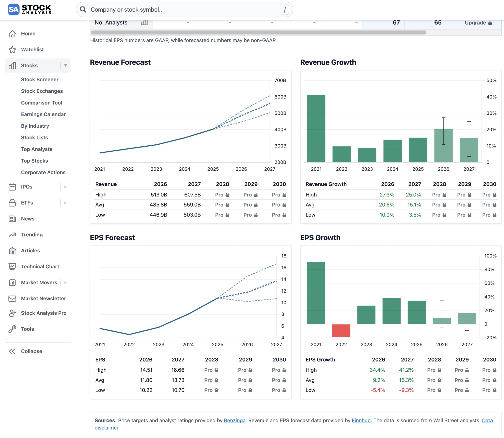Click the News icon in the sidebar
This screenshot has width=504, height=438.
click(13, 219)
